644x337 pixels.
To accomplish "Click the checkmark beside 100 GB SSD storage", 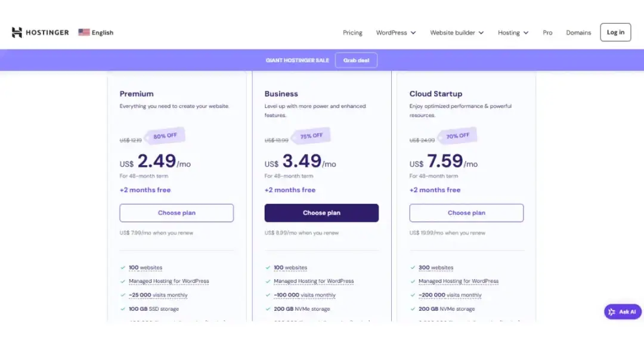I will pos(123,309).
